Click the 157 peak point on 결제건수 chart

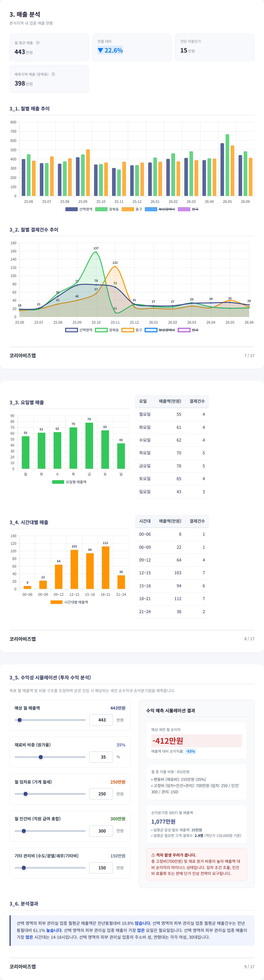point(96,252)
